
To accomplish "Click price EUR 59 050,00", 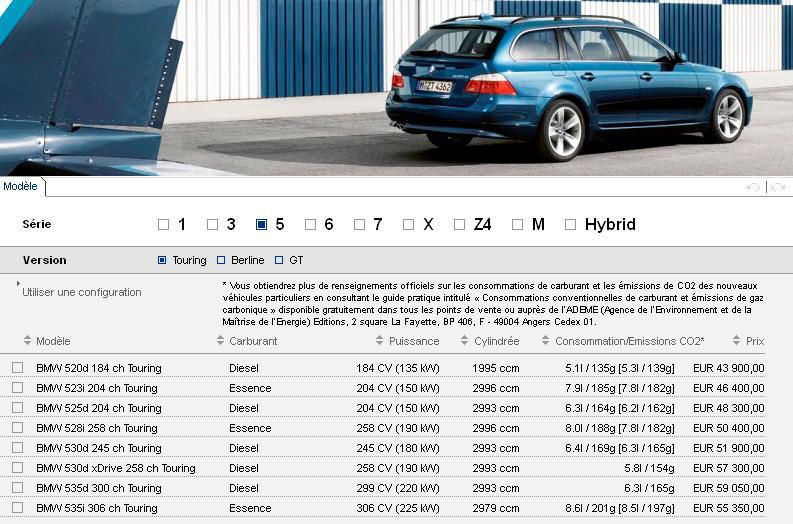I will coord(729,488).
